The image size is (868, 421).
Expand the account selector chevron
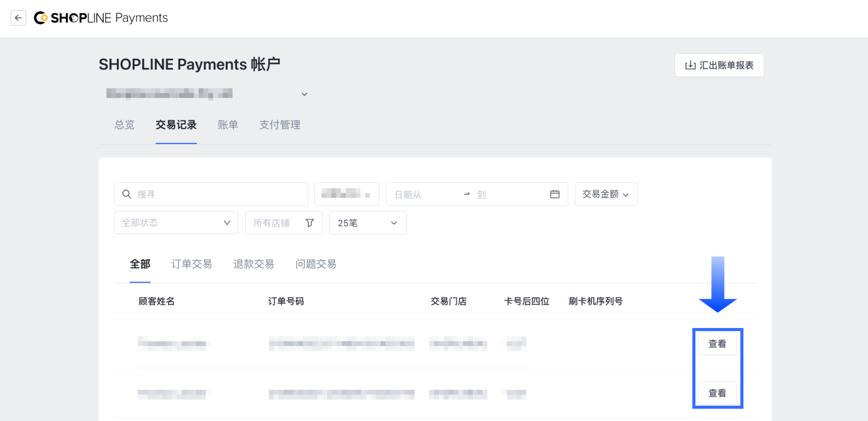pos(304,94)
